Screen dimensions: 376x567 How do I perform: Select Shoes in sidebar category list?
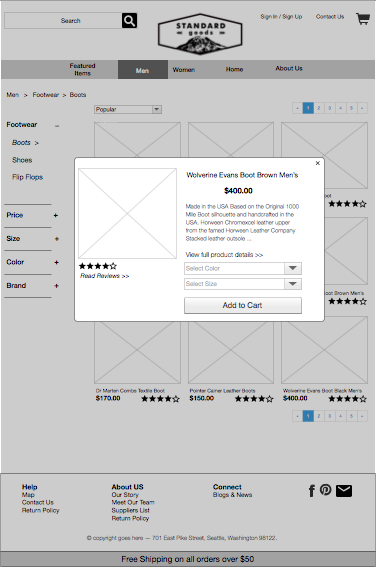coord(22,160)
